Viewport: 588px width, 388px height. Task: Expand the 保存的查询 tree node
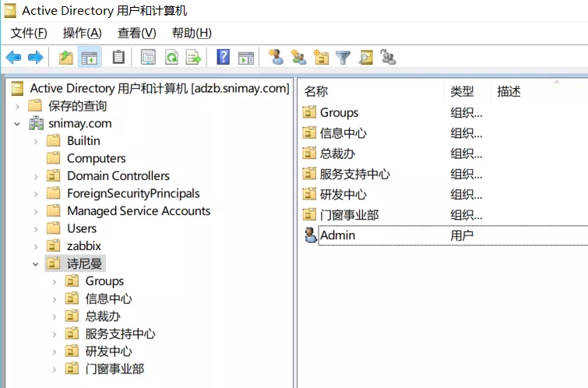pyautogui.click(x=17, y=106)
